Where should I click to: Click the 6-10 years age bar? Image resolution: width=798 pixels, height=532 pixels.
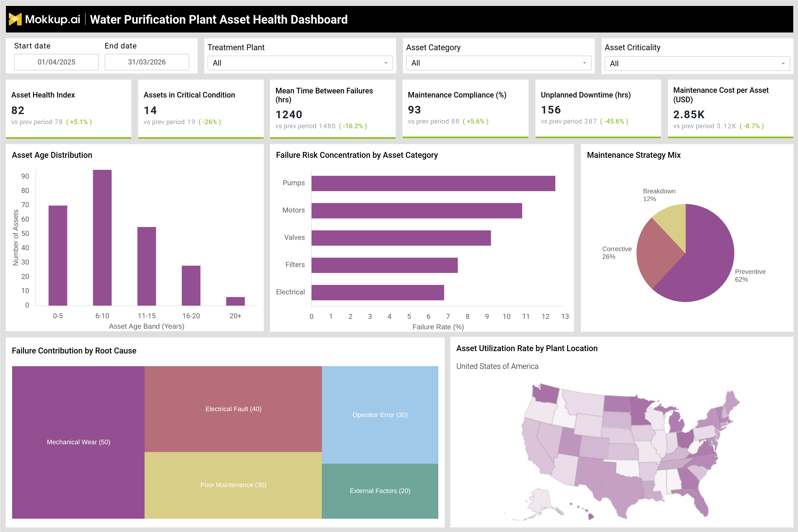coord(102,238)
